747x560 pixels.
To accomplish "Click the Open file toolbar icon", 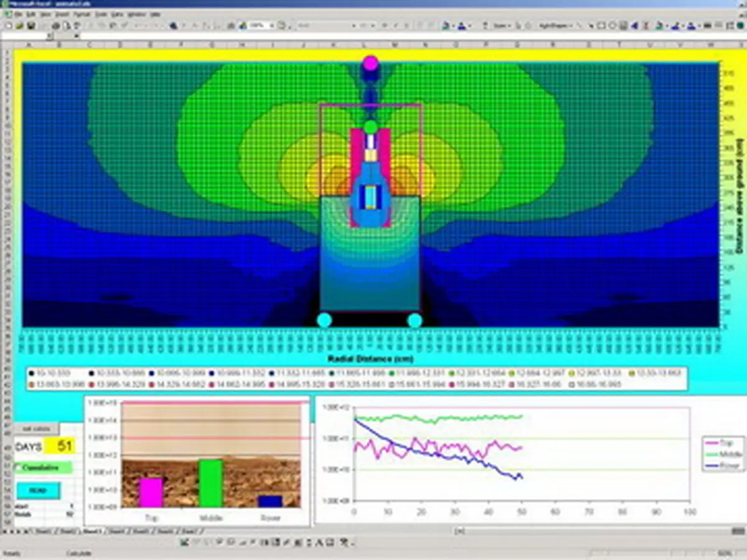I will (20, 26).
